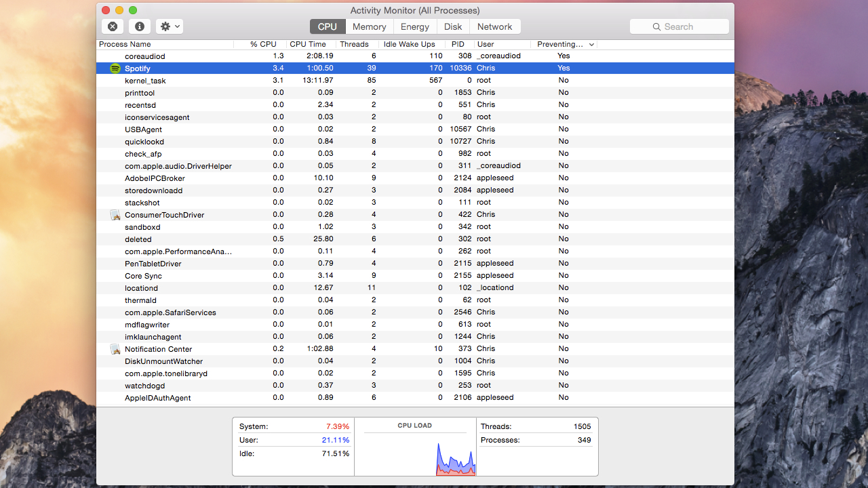
Task: Select the thermald process
Action: point(140,300)
